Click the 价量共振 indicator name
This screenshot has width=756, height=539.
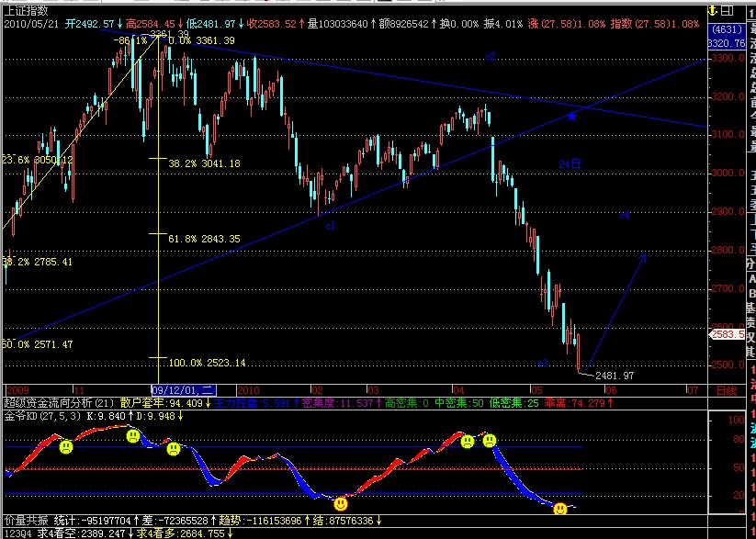coord(26,521)
